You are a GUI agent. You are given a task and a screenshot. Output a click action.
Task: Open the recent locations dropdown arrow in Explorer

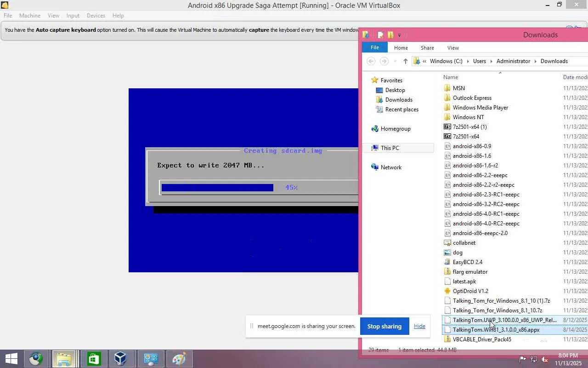click(395, 61)
